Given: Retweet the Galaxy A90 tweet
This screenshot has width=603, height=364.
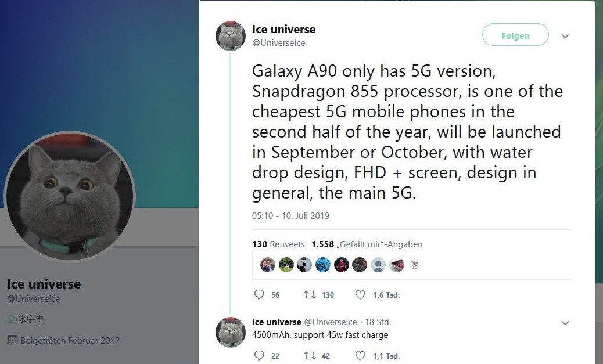Looking at the screenshot, I should 310,295.
